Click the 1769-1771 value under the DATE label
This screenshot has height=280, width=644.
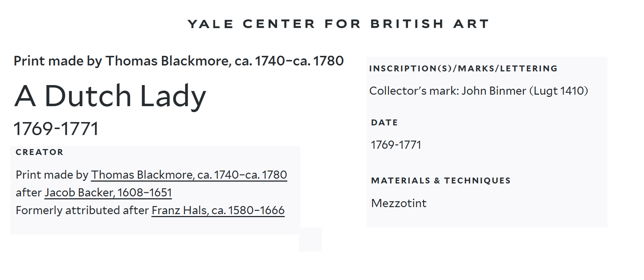click(x=396, y=145)
